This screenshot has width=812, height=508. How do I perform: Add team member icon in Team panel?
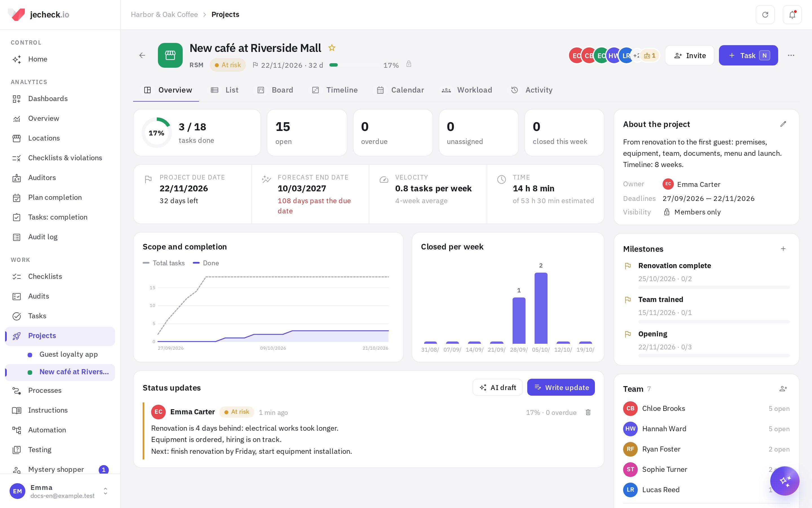point(783,389)
